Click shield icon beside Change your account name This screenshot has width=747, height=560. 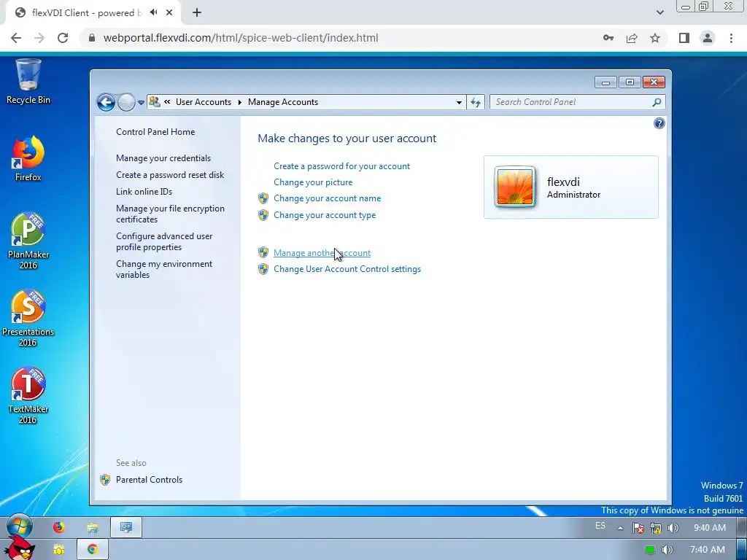click(x=263, y=198)
